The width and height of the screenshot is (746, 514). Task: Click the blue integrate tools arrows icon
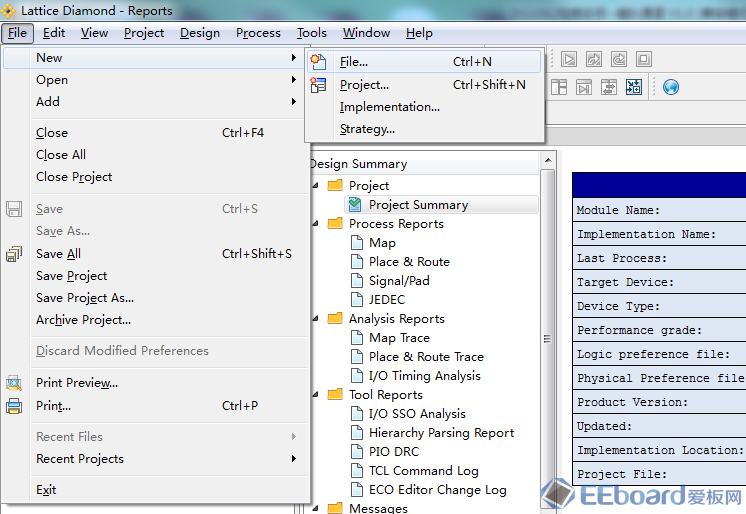pyautogui.click(x=634, y=87)
